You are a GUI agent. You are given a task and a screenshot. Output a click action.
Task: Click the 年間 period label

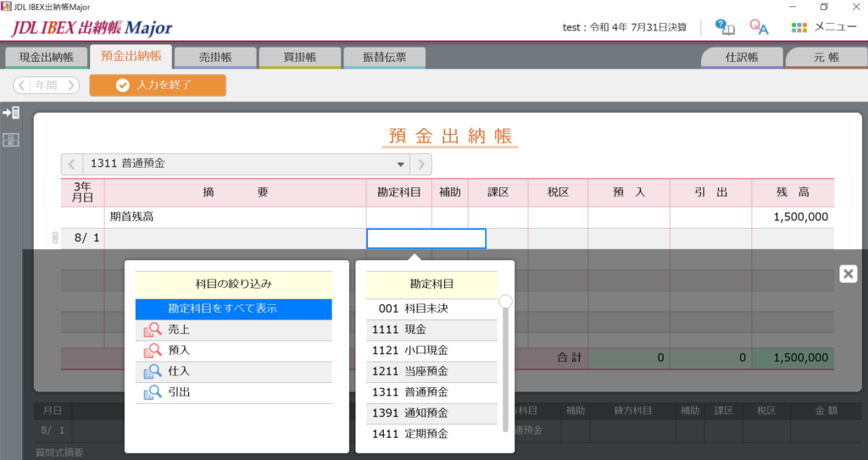click(47, 86)
